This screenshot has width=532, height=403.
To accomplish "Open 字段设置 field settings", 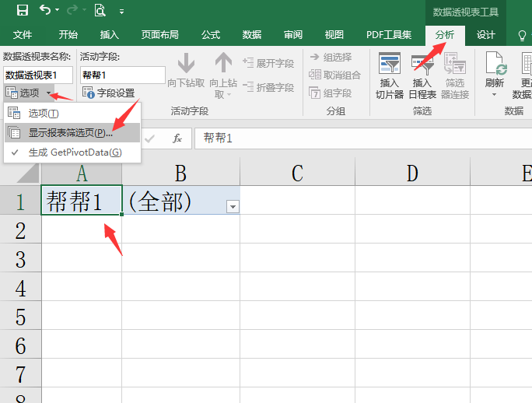I will point(108,93).
